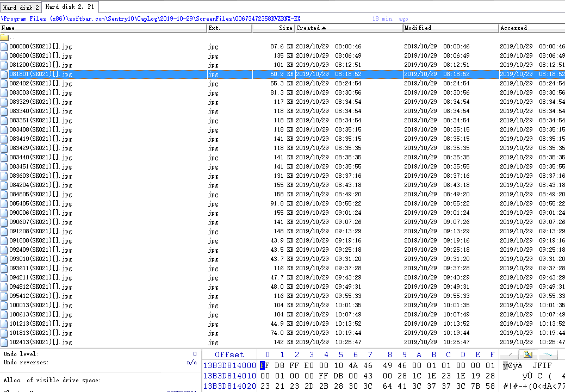Select the Hard disk 2, P1 tab
The image size is (565, 392).
[x=70, y=7]
